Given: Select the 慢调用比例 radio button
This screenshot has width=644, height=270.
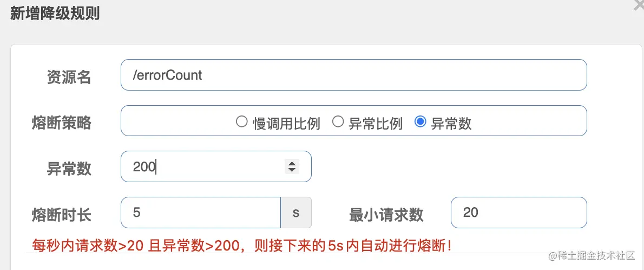Looking at the screenshot, I should click(x=241, y=122).
